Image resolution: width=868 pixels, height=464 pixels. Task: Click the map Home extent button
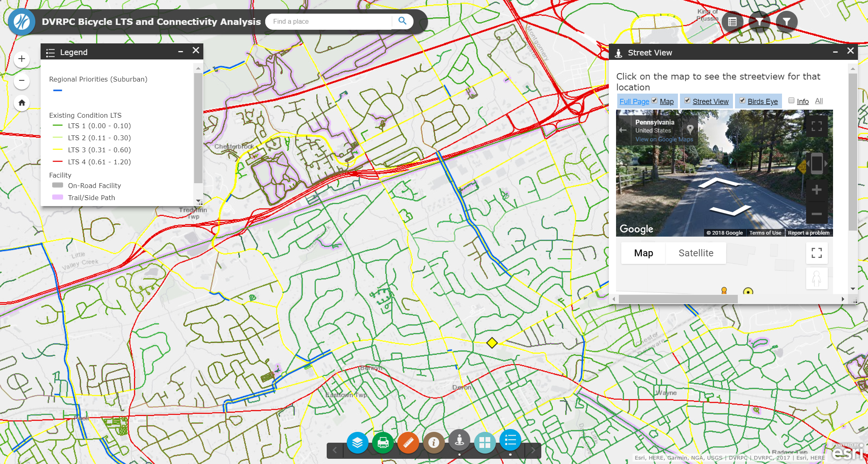coord(22,103)
